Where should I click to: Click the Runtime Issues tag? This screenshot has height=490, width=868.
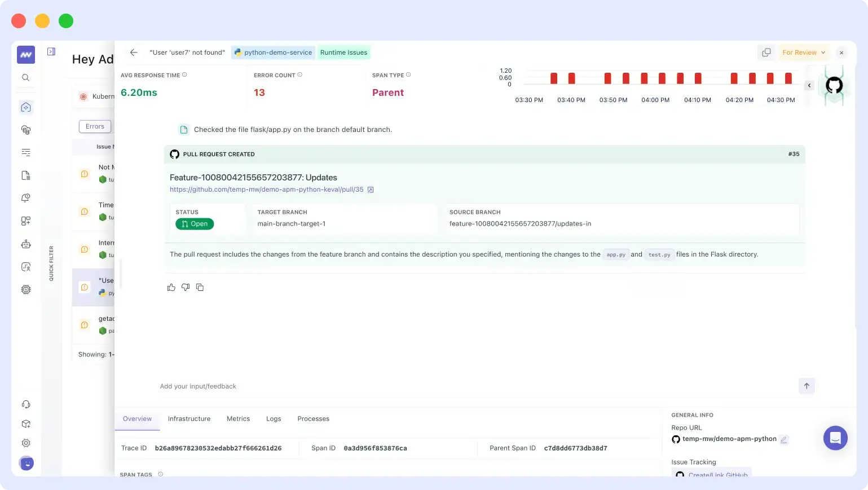tap(343, 52)
